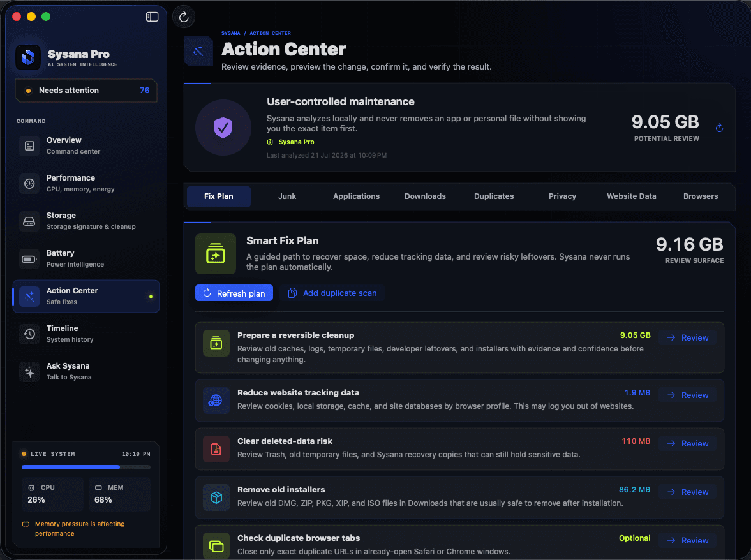Image resolution: width=751 pixels, height=560 pixels.
Task: Select the Browsers tab
Action: coord(700,196)
